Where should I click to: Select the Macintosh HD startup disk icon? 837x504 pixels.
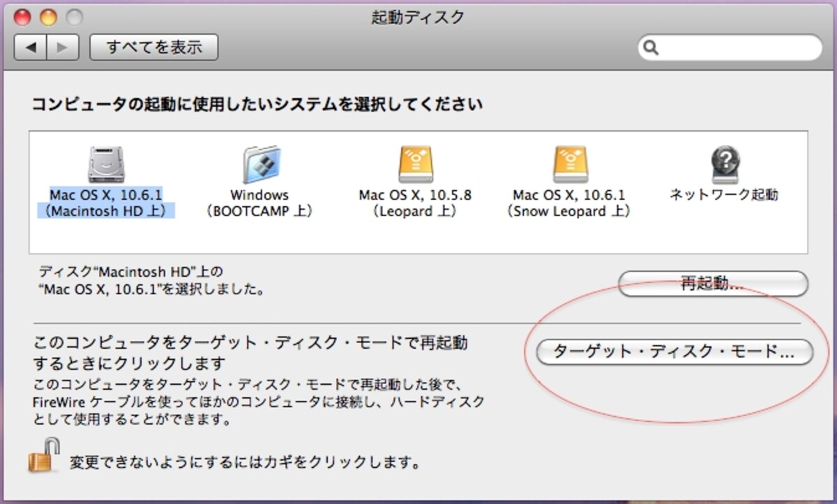[106, 165]
